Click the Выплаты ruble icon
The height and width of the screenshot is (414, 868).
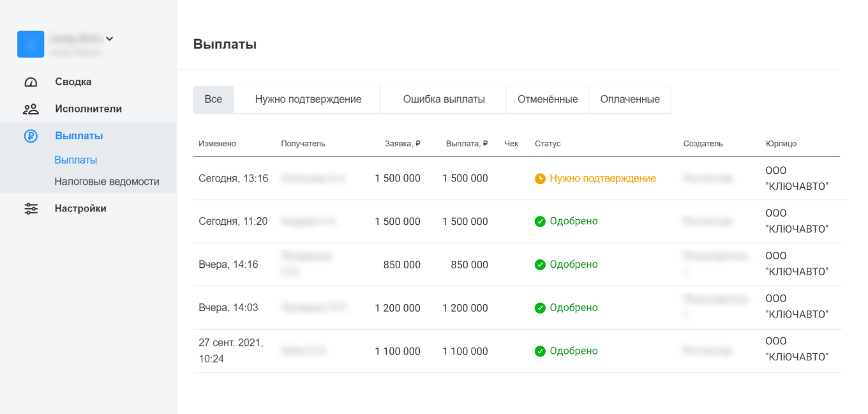(31, 136)
